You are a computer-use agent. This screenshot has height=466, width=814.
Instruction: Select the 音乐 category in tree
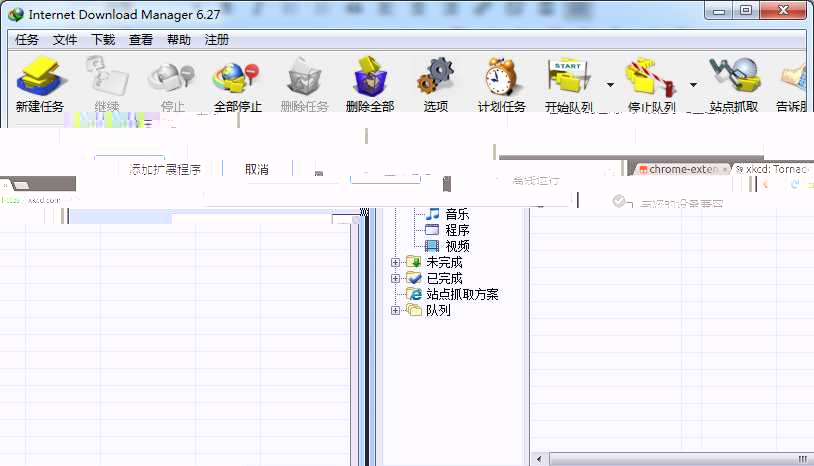tap(457, 214)
